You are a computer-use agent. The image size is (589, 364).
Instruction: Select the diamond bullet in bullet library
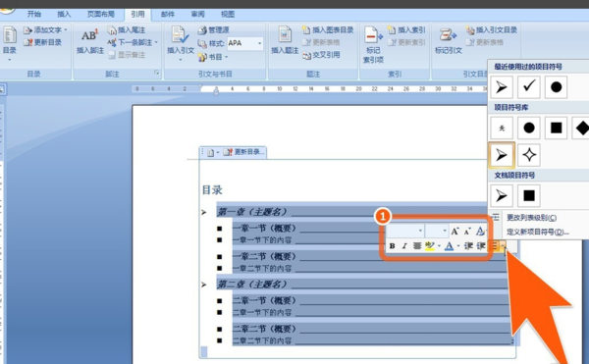tap(581, 128)
